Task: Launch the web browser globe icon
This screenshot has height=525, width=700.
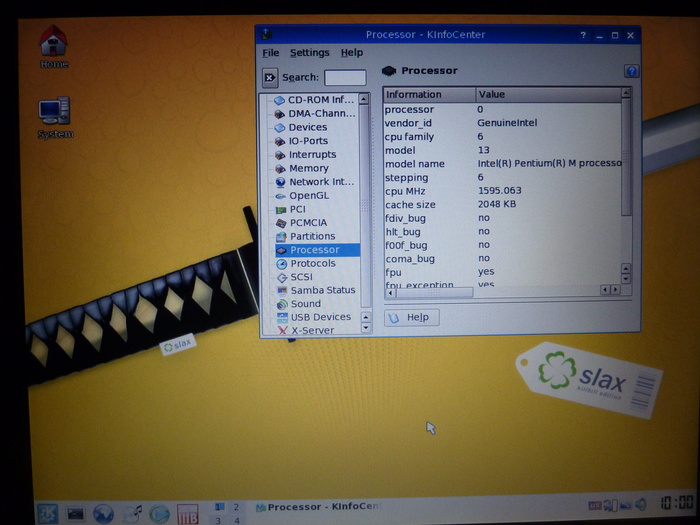Action: click(103, 514)
